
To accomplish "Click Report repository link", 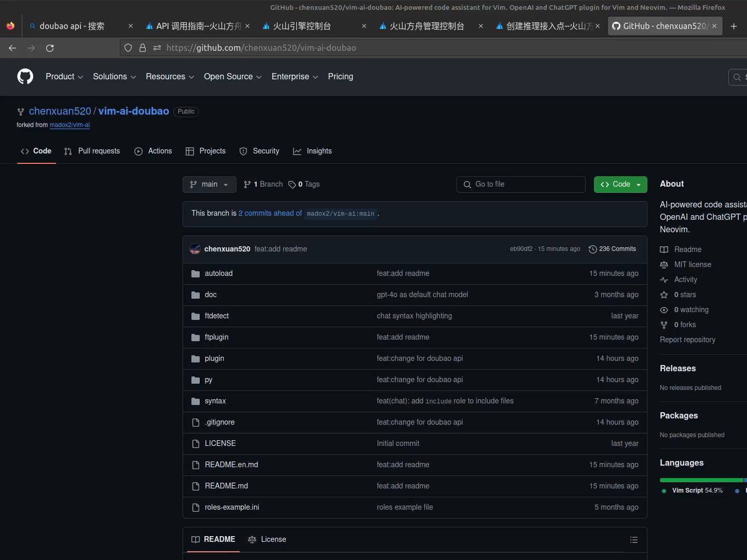I will 687,340.
